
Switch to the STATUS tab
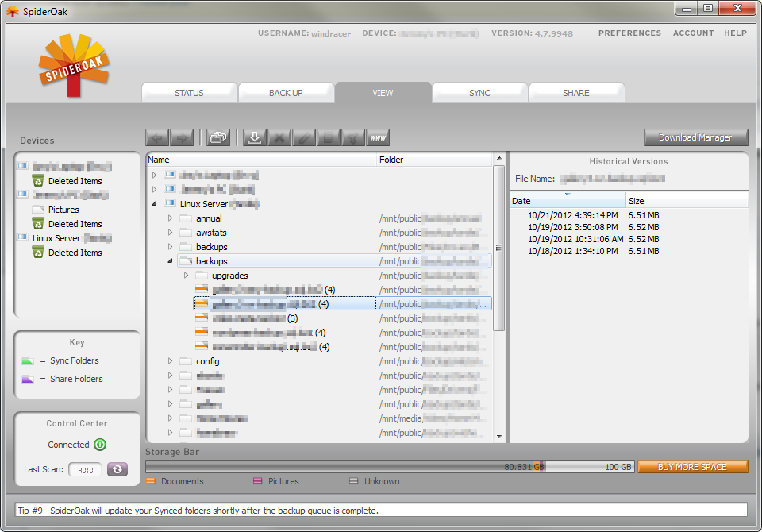pos(189,93)
